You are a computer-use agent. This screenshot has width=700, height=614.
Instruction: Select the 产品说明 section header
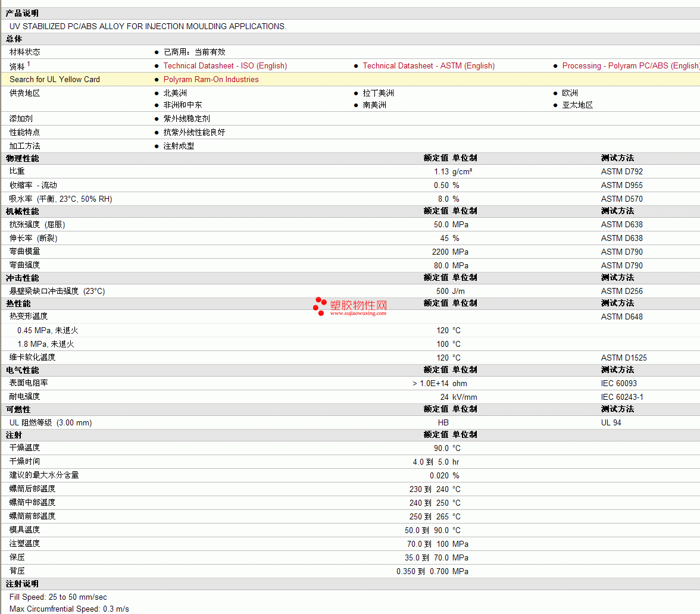[23, 14]
